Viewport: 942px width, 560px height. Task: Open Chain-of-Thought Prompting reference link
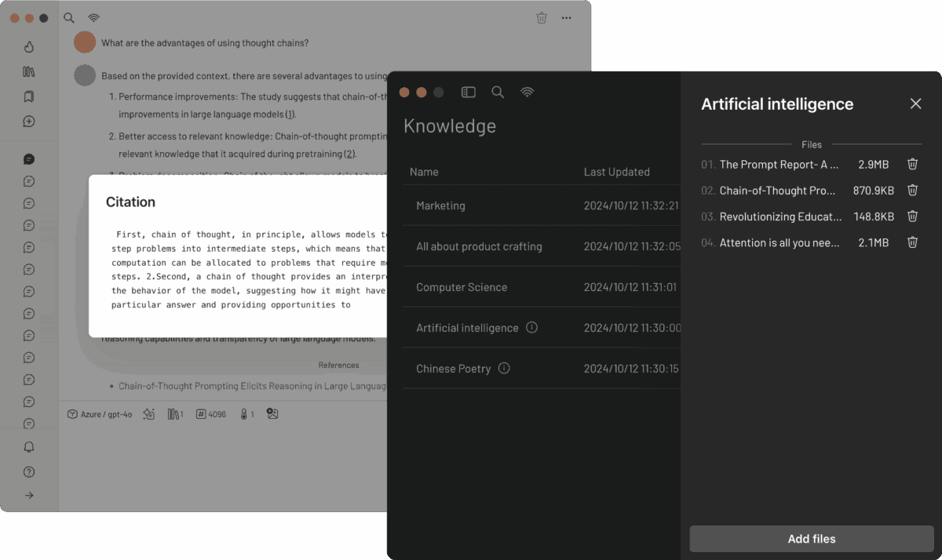coord(253,386)
